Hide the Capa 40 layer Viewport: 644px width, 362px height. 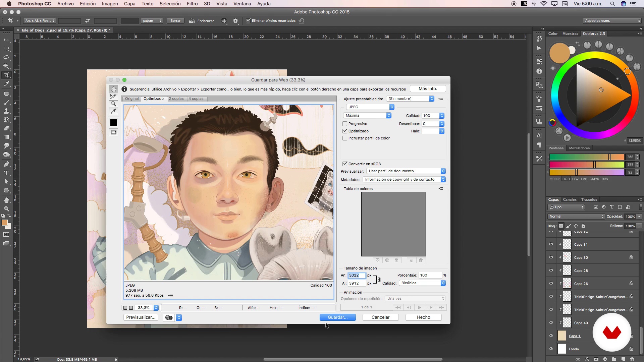tap(551, 323)
